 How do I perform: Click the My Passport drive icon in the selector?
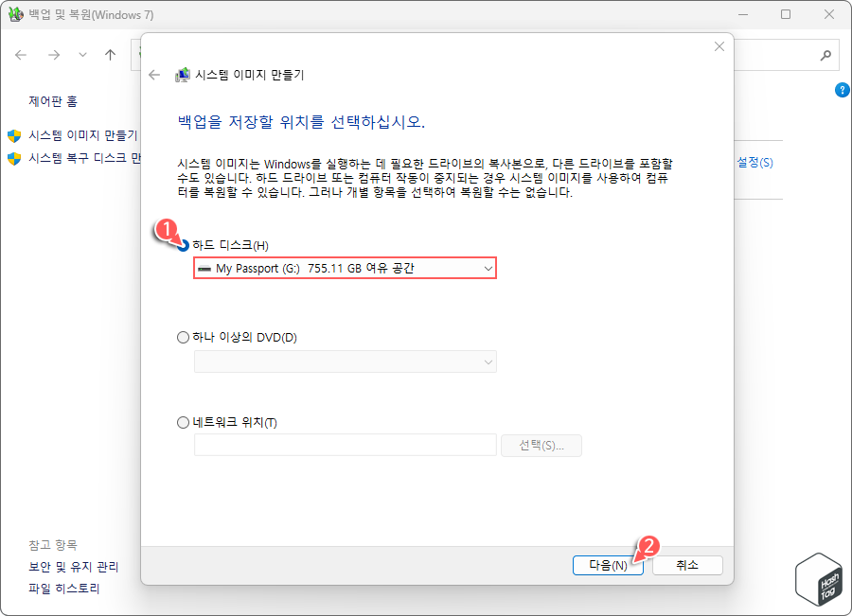(207, 268)
